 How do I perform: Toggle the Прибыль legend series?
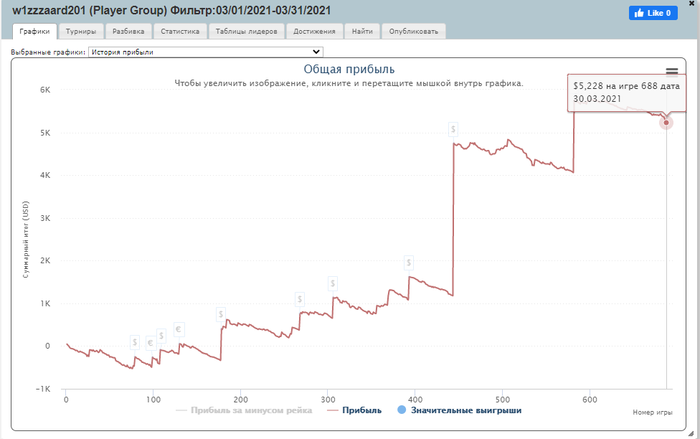pos(354,410)
